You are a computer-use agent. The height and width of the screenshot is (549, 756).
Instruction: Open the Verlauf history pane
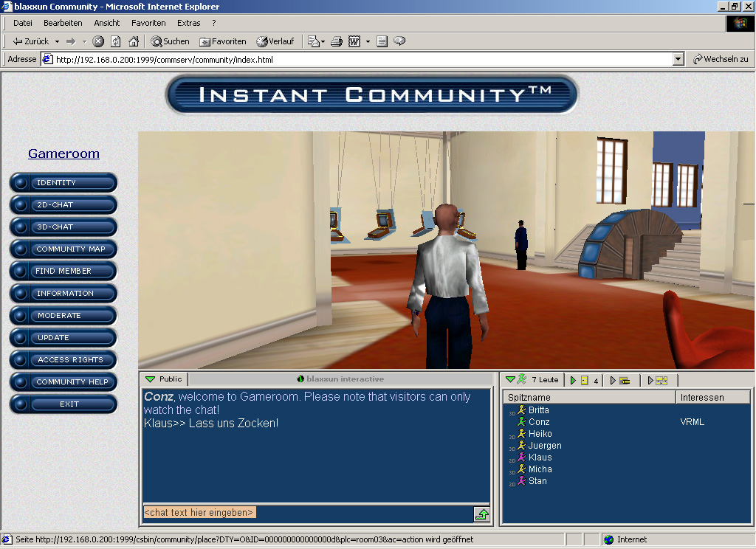pyautogui.click(x=275, y=41)
